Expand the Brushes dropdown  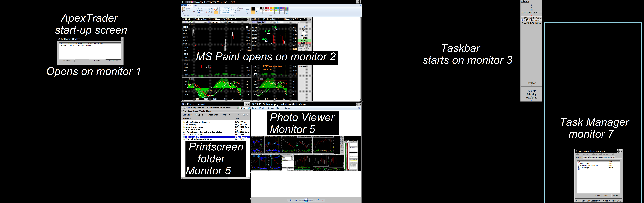(216, 13)
